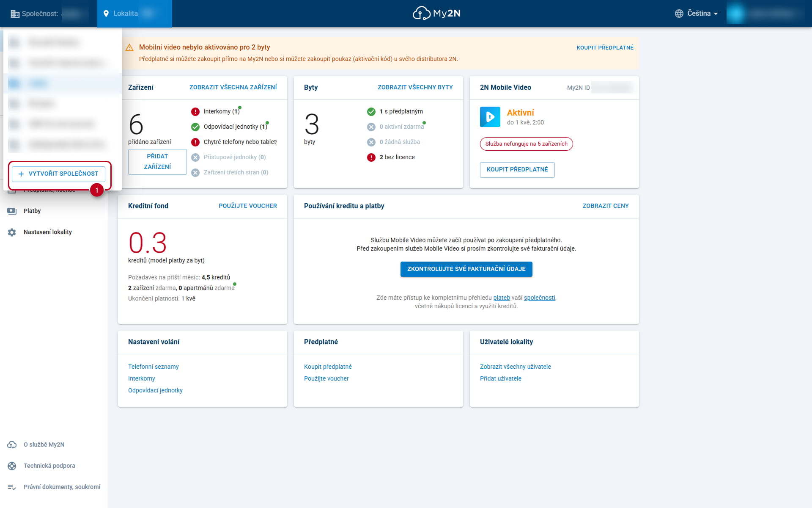Click the Odpovídací jednotky green check icon
The width and height of the screenshot is (812, 508).
(x=195, y=127)
